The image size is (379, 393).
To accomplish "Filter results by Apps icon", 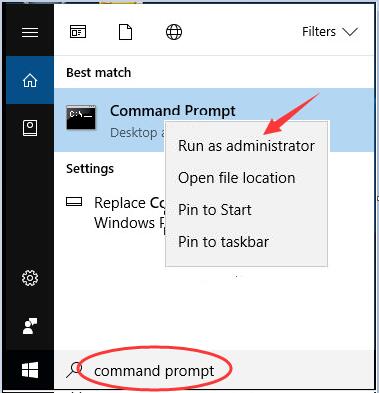I will pyautogui.click(x=78, y=32).
